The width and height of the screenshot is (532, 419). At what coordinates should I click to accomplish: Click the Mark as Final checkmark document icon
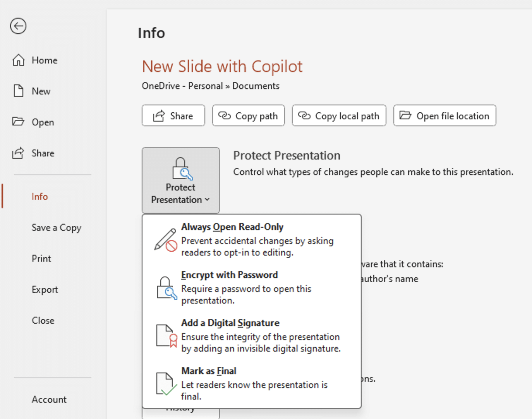166,384
